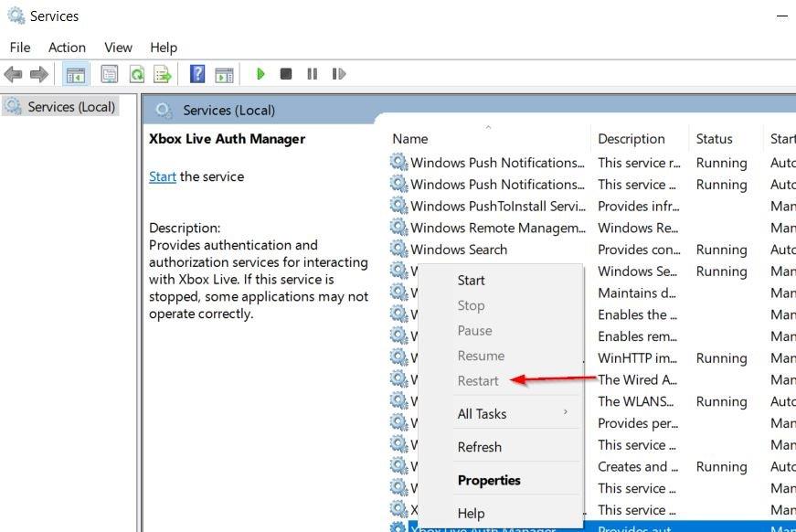Click the Export List toolbar icon
This screenshot has width=796, height=532.
pos(163,74)
